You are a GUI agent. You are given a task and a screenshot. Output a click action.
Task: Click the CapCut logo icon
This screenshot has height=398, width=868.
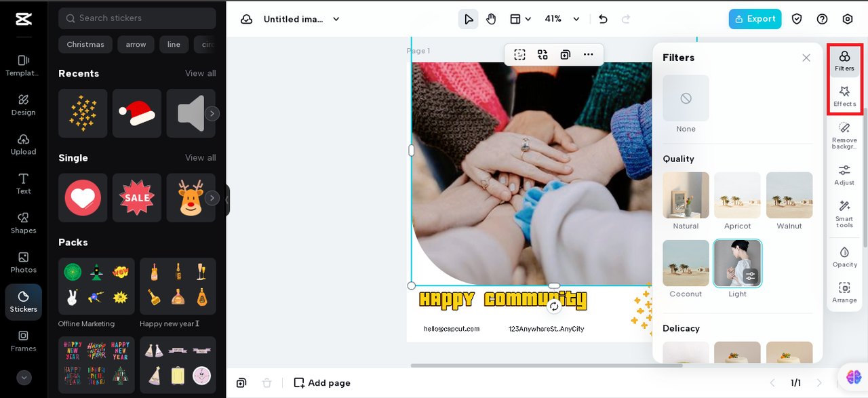24,19
